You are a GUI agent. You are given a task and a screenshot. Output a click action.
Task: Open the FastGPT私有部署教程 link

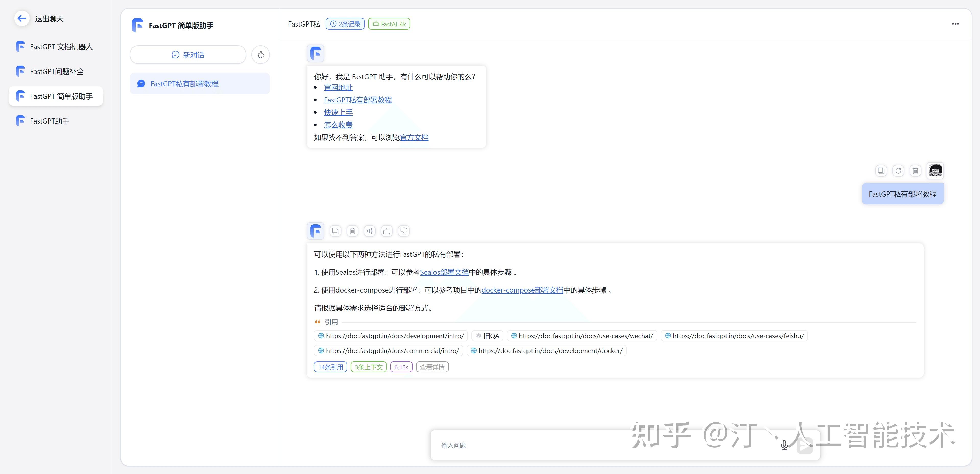click(x=358, y=100)
